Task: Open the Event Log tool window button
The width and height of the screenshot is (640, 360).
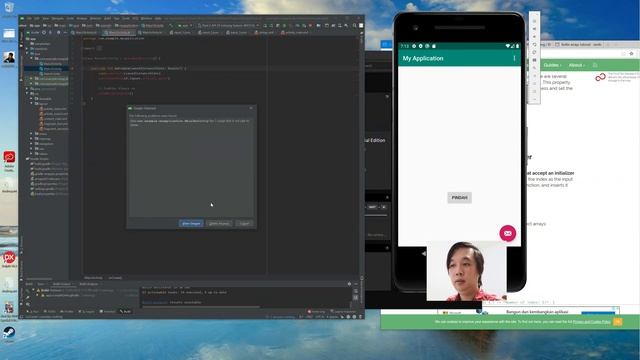Action: pyautogui.click(x=317, y=311)
